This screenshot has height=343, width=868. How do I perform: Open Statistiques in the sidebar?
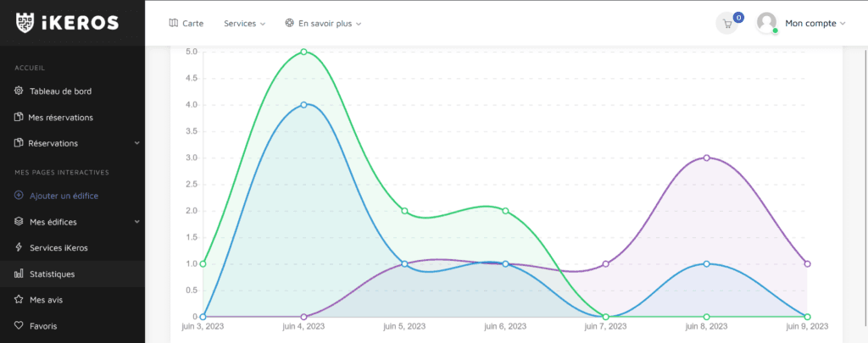coord(52,274)
